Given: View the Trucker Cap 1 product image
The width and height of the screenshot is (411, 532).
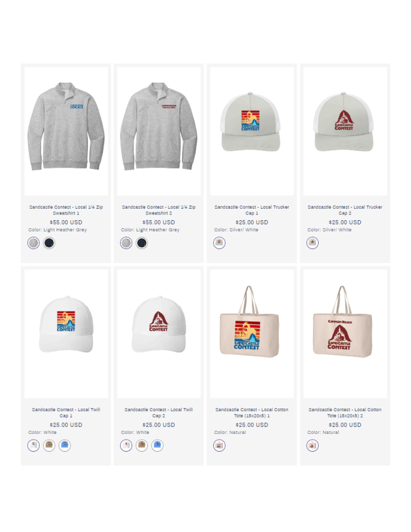Looking at the screenshot, I should [252, 131].
